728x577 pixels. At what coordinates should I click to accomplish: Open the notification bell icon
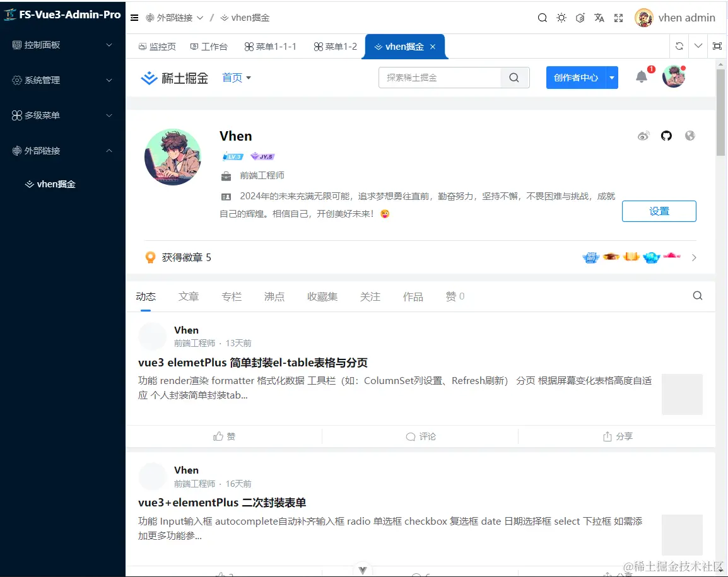[x=641, y=76]
